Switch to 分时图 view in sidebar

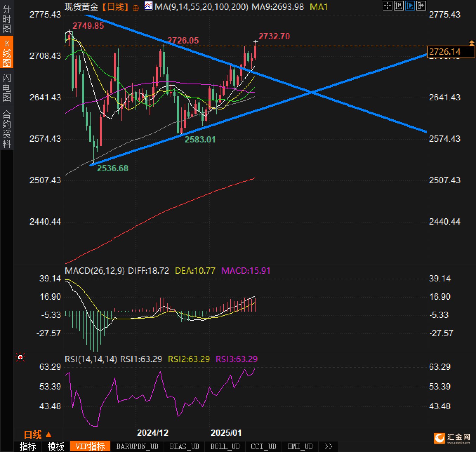tap(7, 19)
